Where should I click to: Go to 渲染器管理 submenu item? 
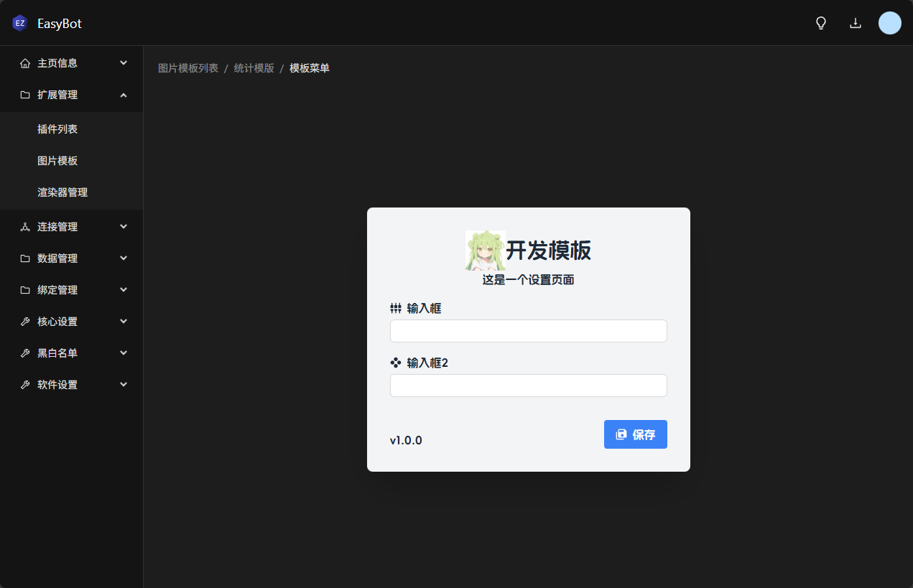tap(62, 192)
